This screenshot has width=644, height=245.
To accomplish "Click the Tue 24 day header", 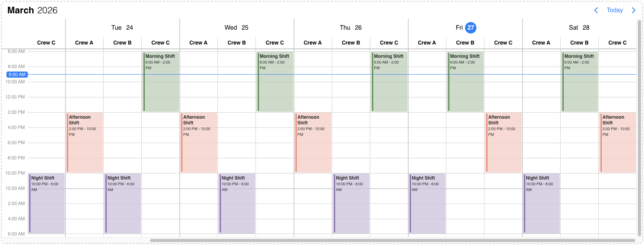I will pos(122,28).
